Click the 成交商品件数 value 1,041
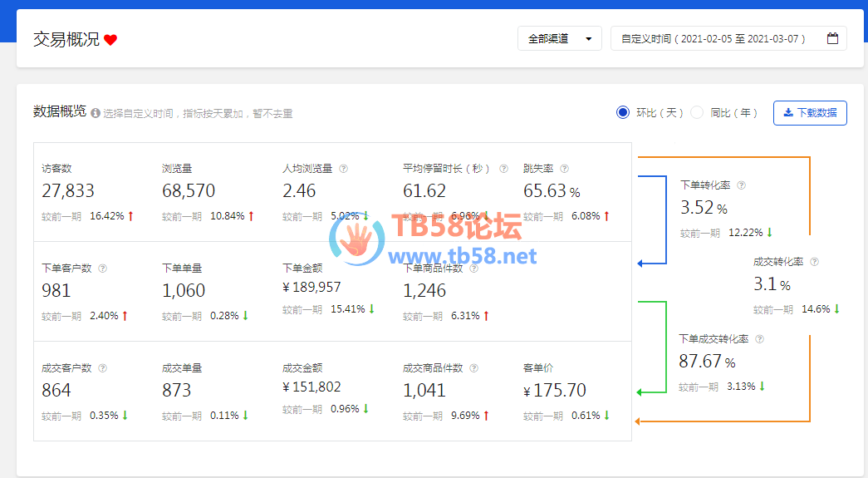The height and width of the screenshot is (478, 868). (x=424, y=391)
